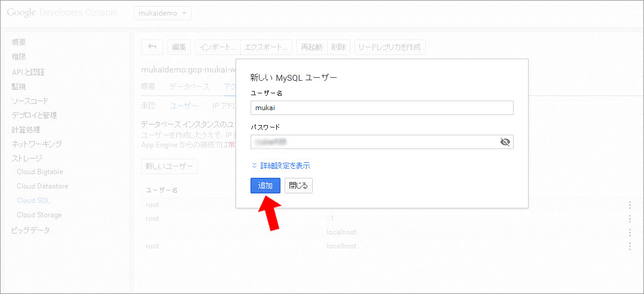
Task: Click the 再起動 button
Action: [312, 47]
